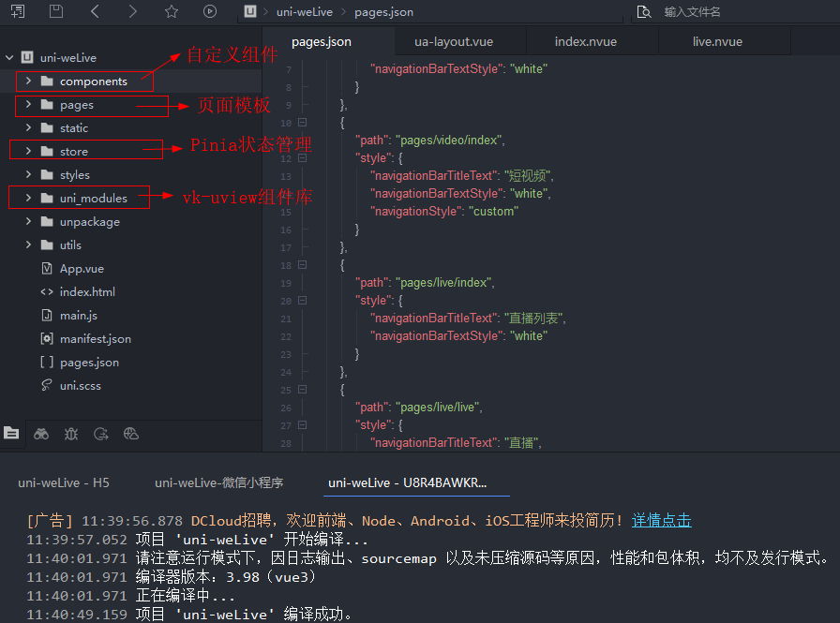The image size is (840, 623).
Task: Open manifest.json in the file tree
Action: (x=95, y=339)
